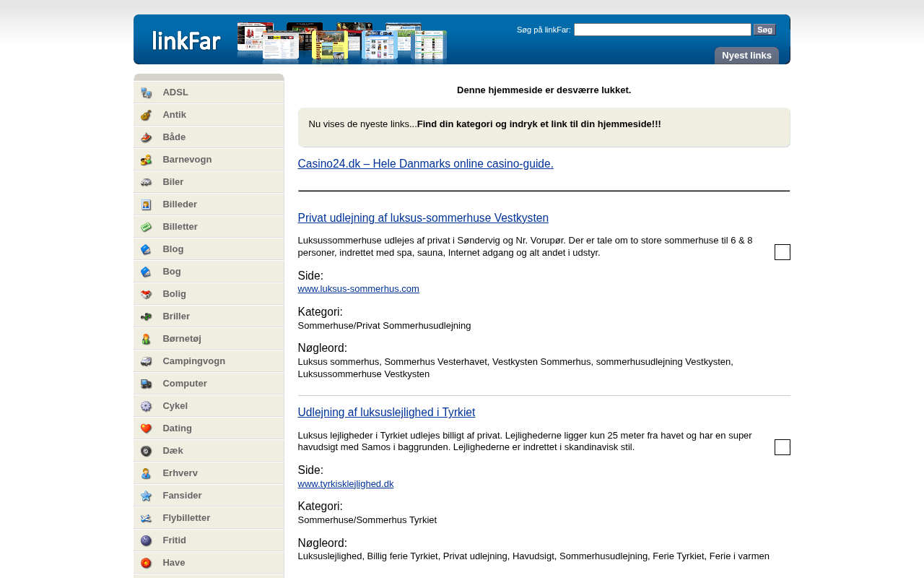This screenshot has width=924, height=578.
Task: Click the Bolig house icon
Action: 147,294
